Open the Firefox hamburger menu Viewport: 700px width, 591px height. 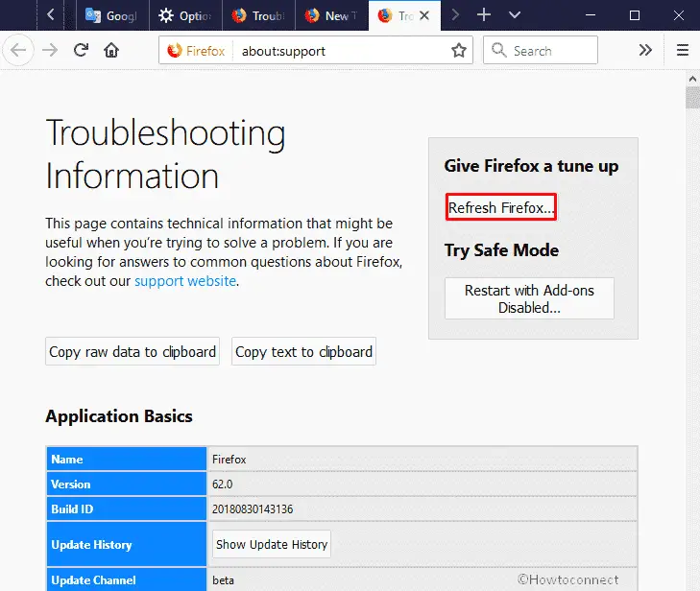[682, 50]
